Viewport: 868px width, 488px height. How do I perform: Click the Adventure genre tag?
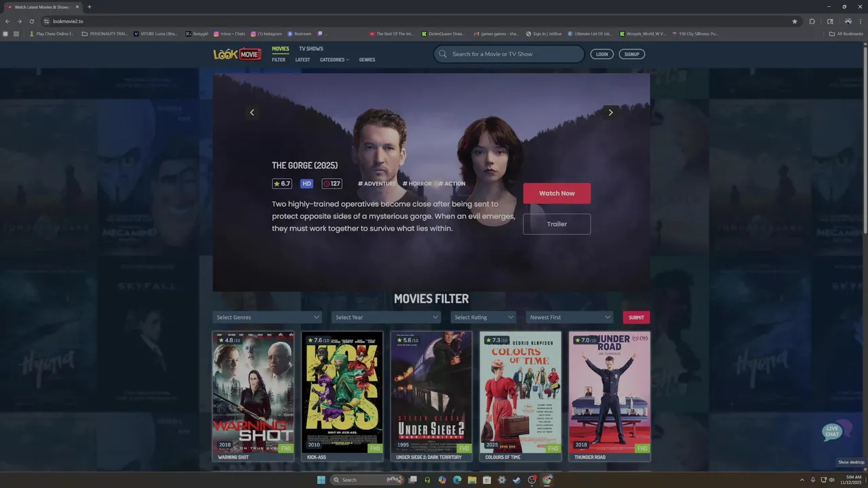point(377,184)
